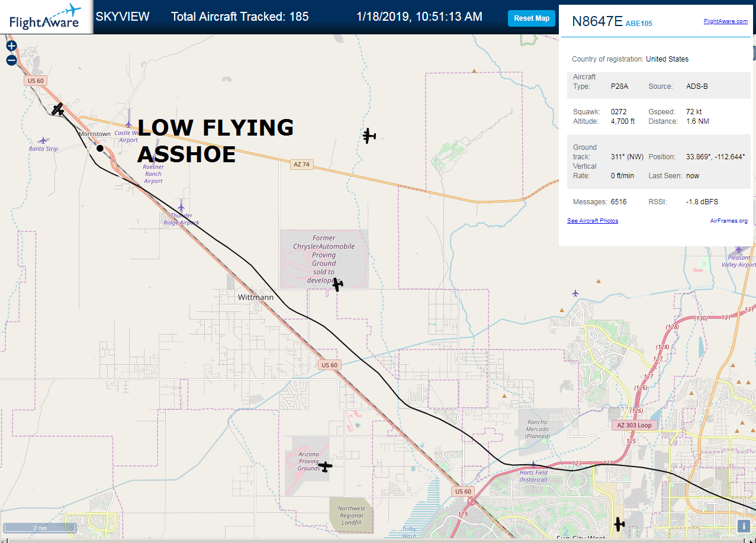
Task: Click the 2 nm scale bar
Action: point(40,528)
